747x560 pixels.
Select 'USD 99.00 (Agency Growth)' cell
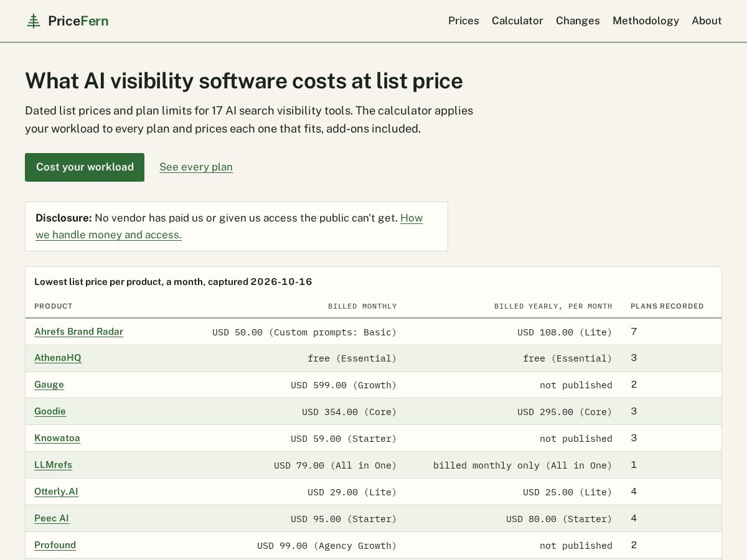click(327, 546)
